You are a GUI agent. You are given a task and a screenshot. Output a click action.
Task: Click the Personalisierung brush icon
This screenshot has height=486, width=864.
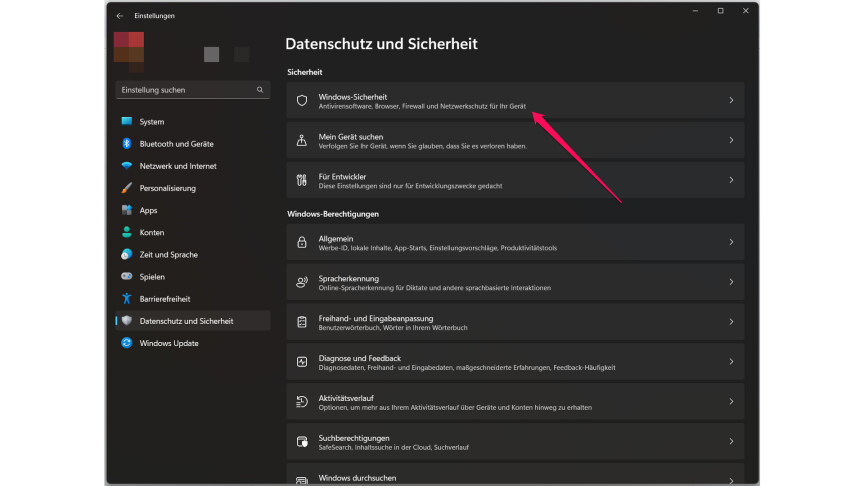coord(127,188)
